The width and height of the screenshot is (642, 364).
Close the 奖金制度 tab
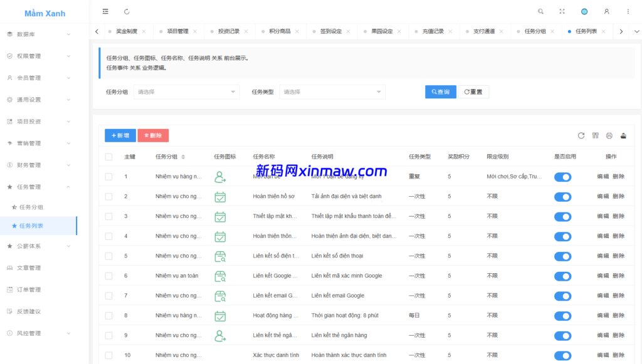(x=144, y=31)
